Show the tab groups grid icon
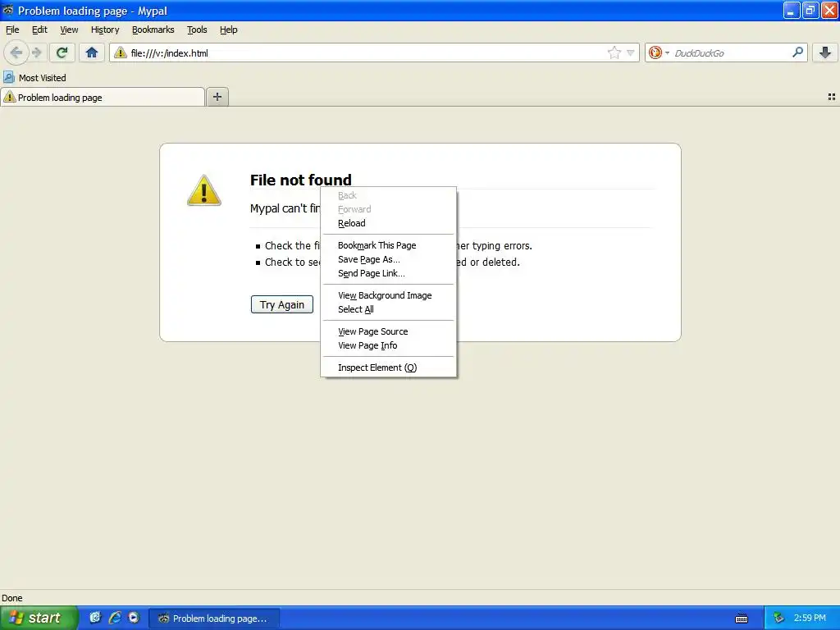Image resolution: width=840 pixels, height=630 pixels. (832, 97)
